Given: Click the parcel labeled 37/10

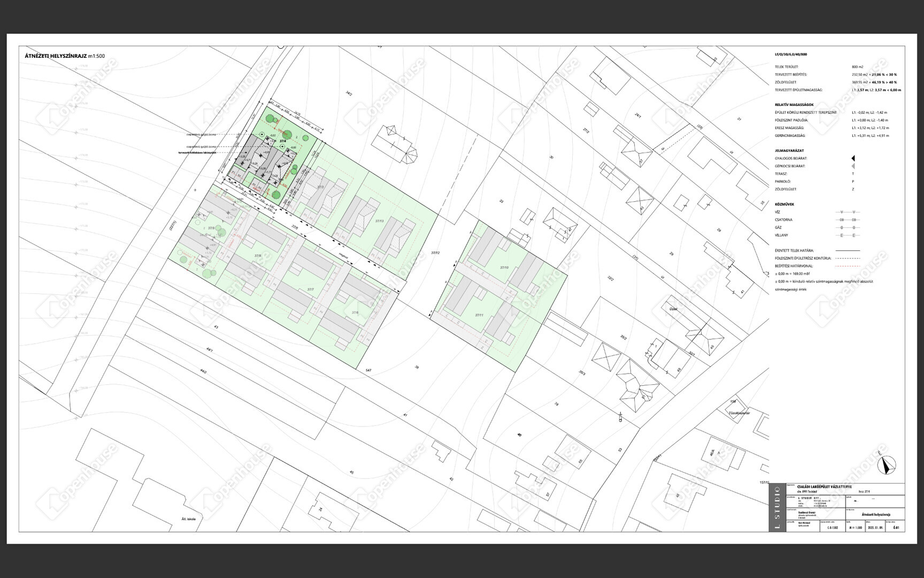Looking at the screenshot, I should 504,267.
